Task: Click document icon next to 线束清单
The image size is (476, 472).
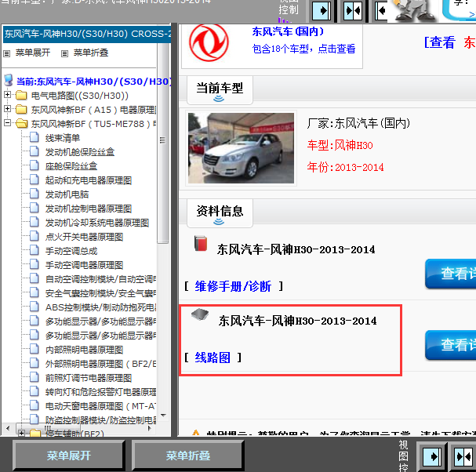Action: point(35,137)
